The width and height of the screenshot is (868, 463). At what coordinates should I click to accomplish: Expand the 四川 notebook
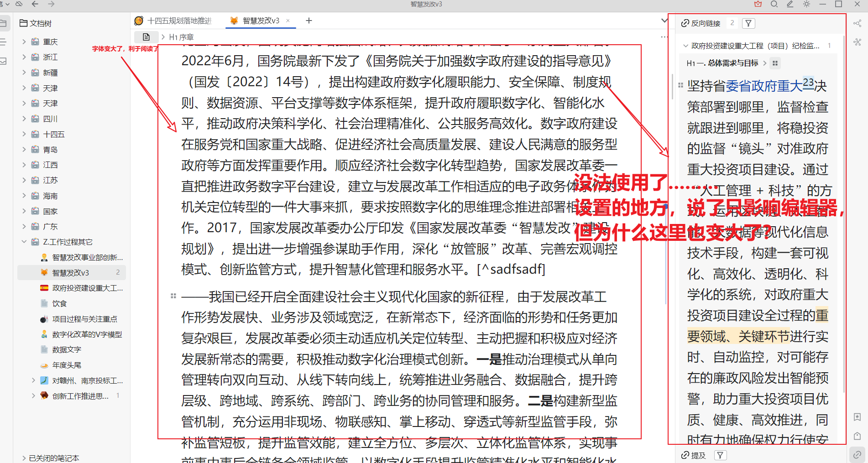click(x=24, y=119)
